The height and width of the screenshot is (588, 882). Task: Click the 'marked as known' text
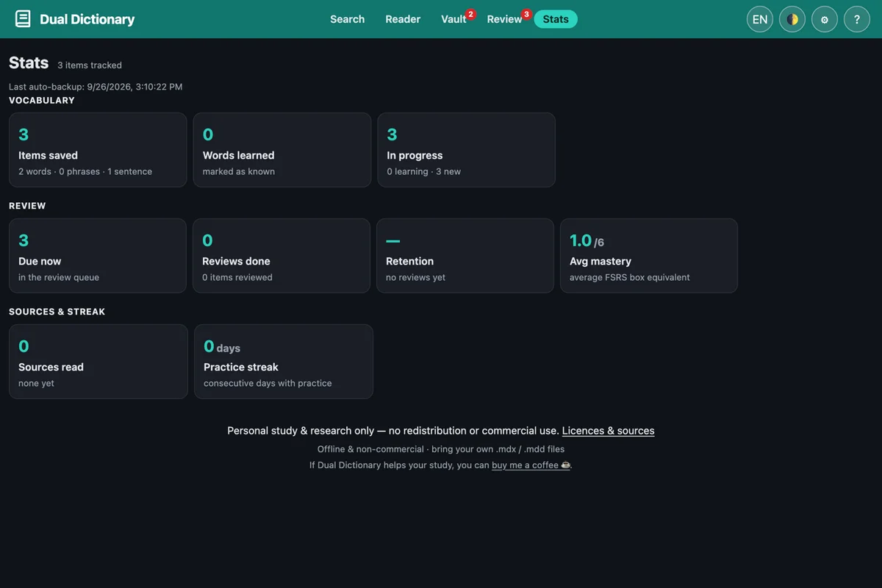239,171
